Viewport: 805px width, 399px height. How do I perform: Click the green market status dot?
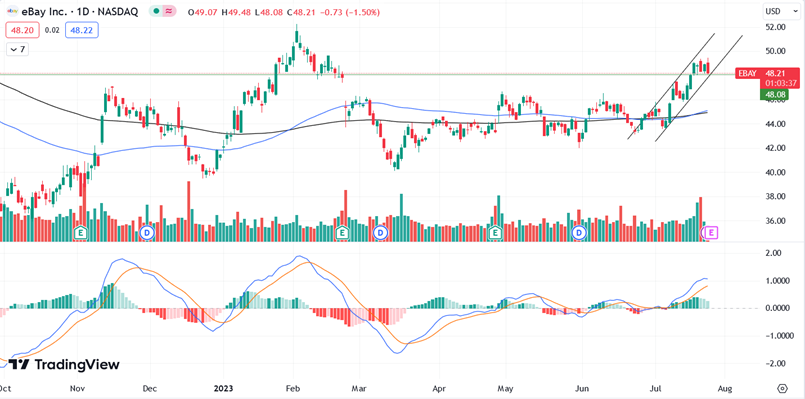pyautogui.click(x=157, y=11)
